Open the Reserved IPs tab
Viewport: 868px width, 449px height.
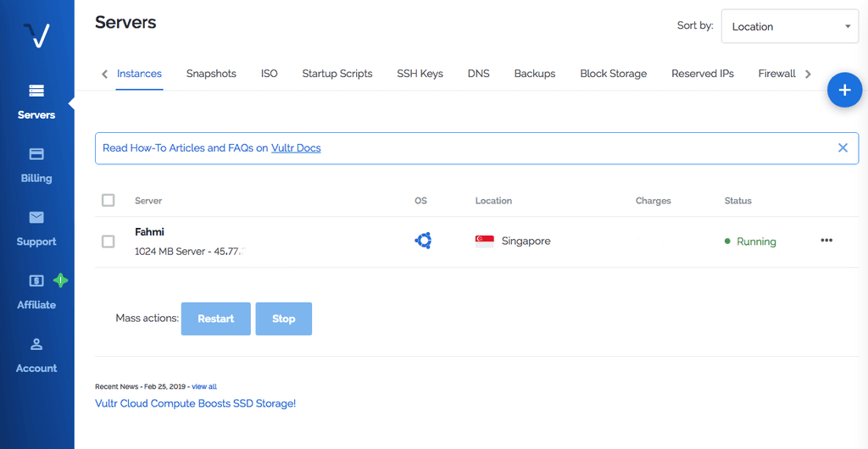click(703, 74)
